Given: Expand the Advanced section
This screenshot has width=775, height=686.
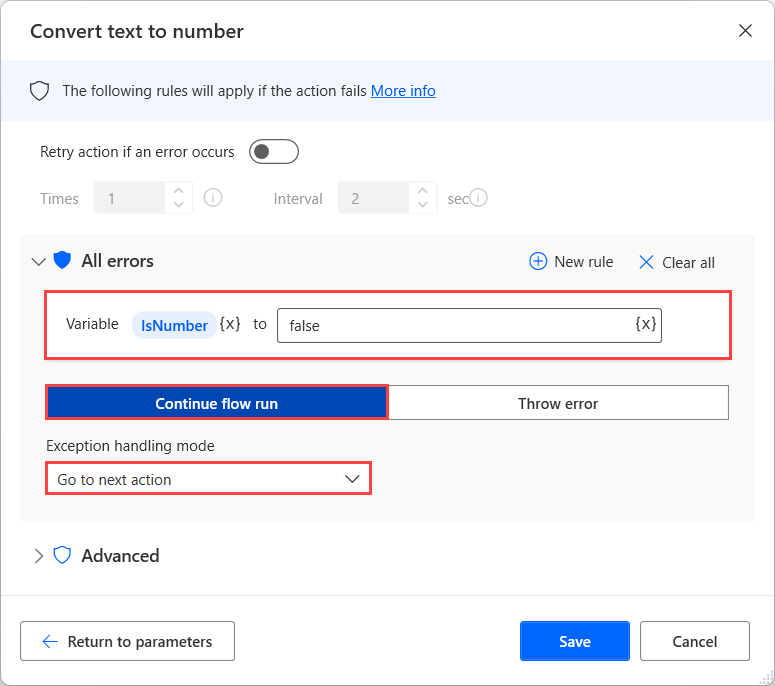Looking at the screenshot, I should point(39,556).
